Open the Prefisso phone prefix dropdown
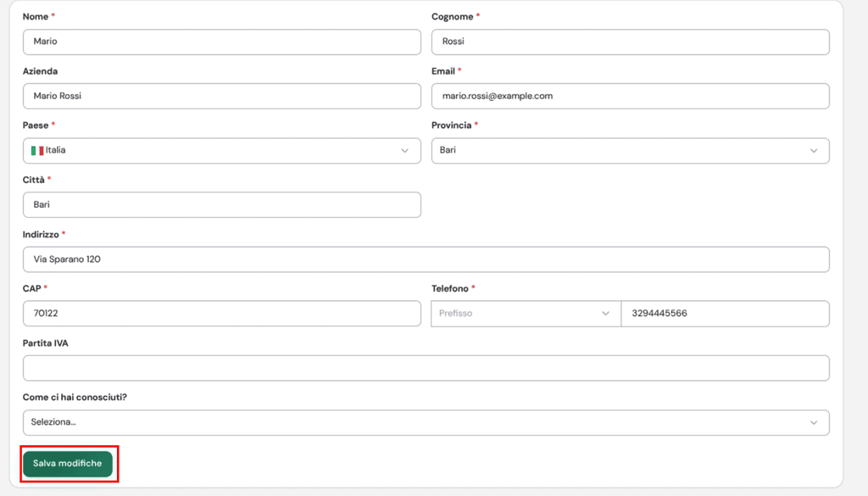Image resolution: width=868 pixels, height=496 pixels. pyautogui.click(x=526, y=314)
